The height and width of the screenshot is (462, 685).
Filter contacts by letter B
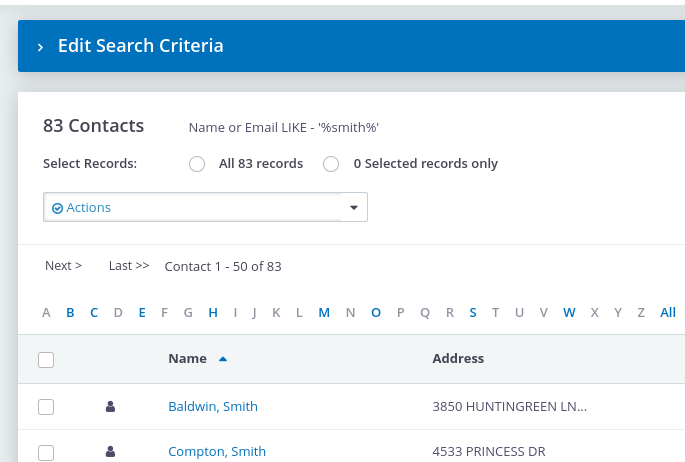click(x=70, y=313)
